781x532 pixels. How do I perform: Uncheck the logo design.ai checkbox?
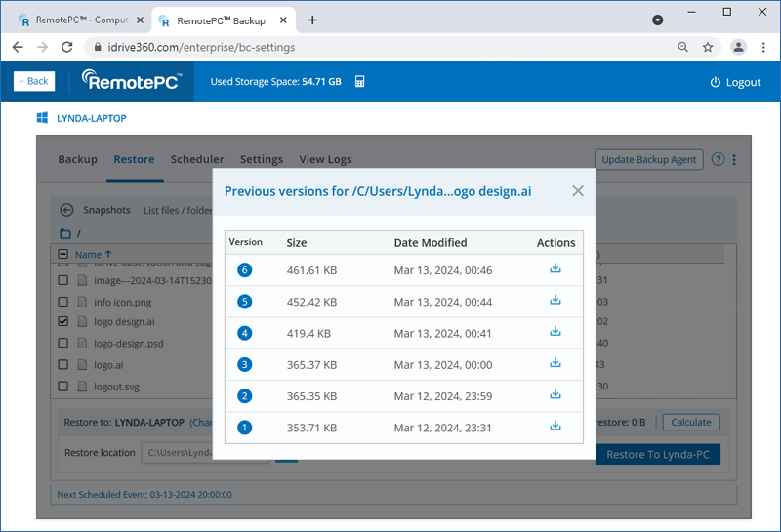(x=63, y=321)
